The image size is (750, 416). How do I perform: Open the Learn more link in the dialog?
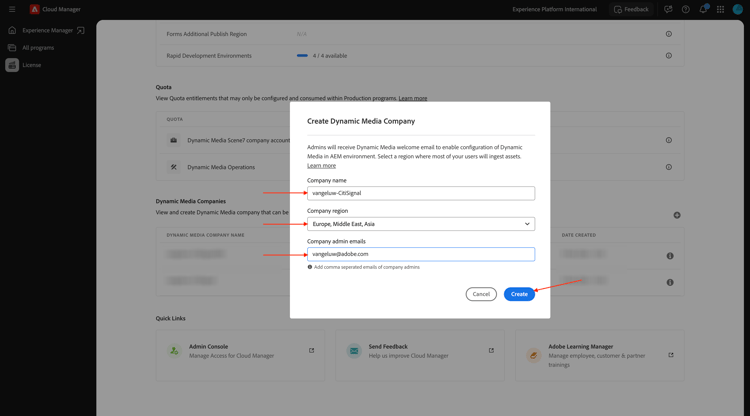[x=321, y=165]
